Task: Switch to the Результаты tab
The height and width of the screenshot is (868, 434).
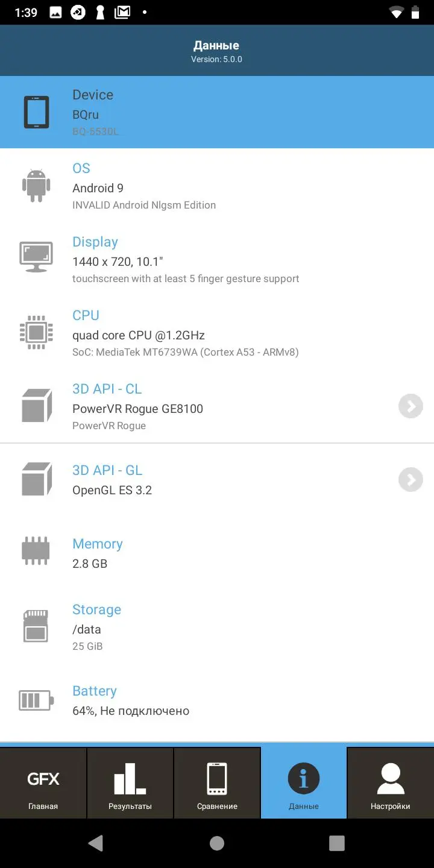Action: [130, 783]
